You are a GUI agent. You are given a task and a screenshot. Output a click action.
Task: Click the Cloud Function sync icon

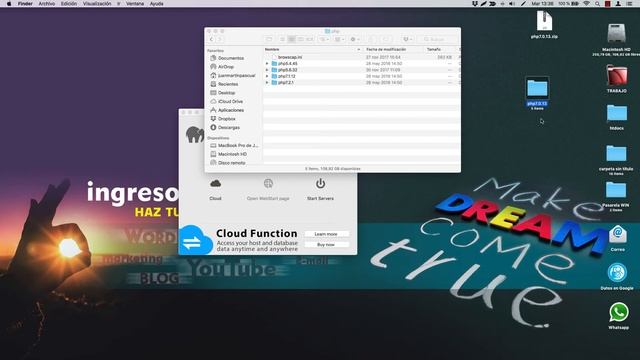pyautogui.click(x=196, y=240)
